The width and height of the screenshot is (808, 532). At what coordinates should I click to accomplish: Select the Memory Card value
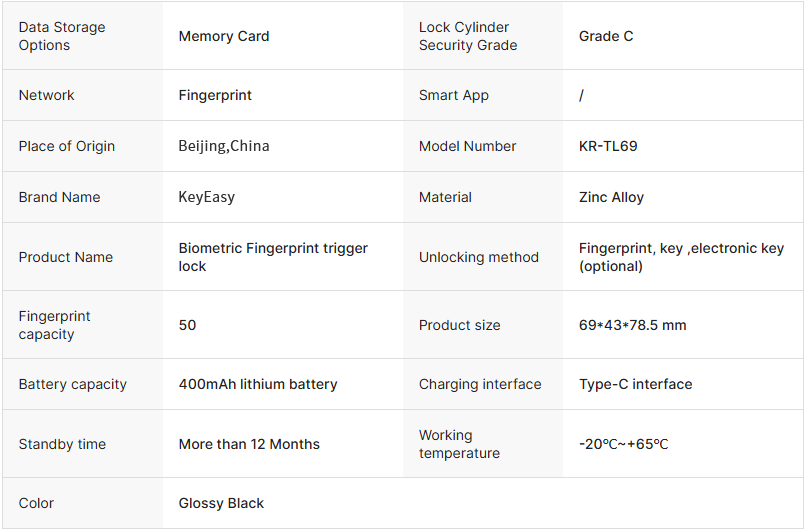pos(224,36)
